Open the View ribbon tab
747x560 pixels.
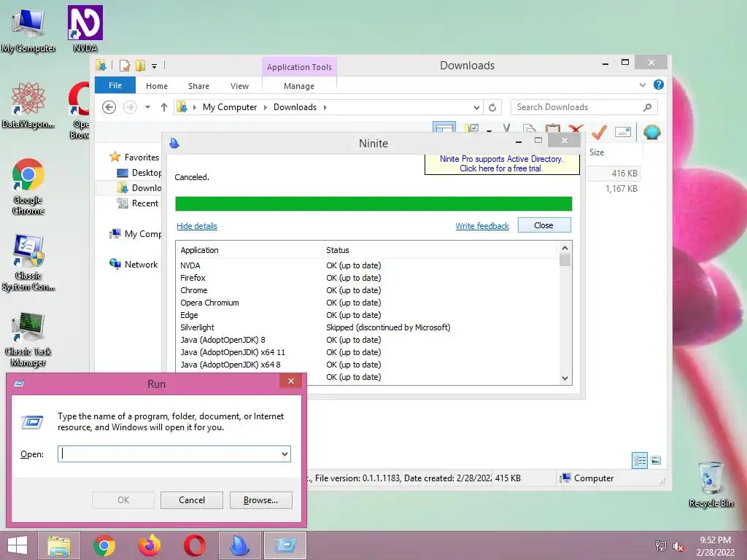tap(239, 86)
